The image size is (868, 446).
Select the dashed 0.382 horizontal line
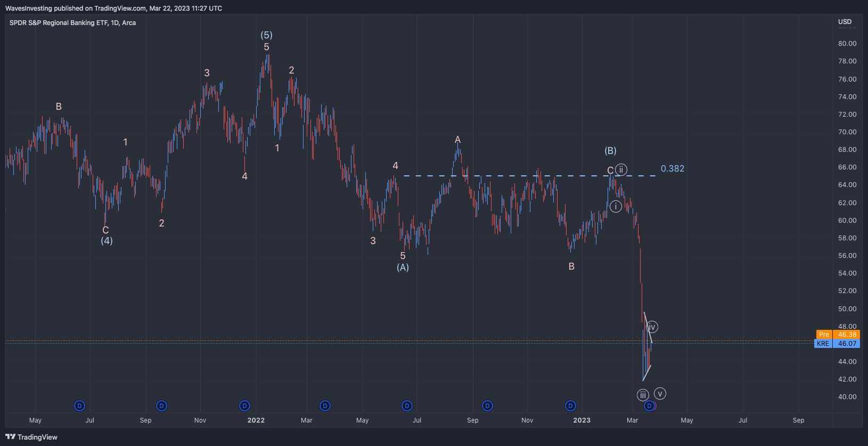530,176
